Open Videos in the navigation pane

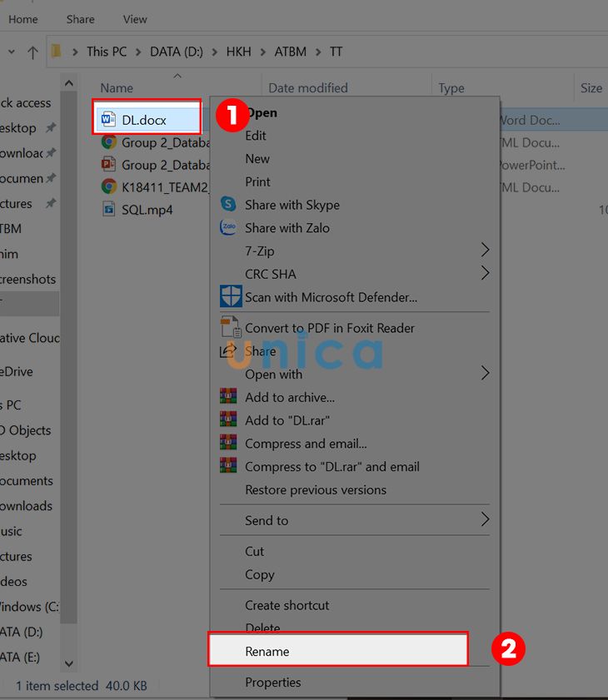(14, 581)
